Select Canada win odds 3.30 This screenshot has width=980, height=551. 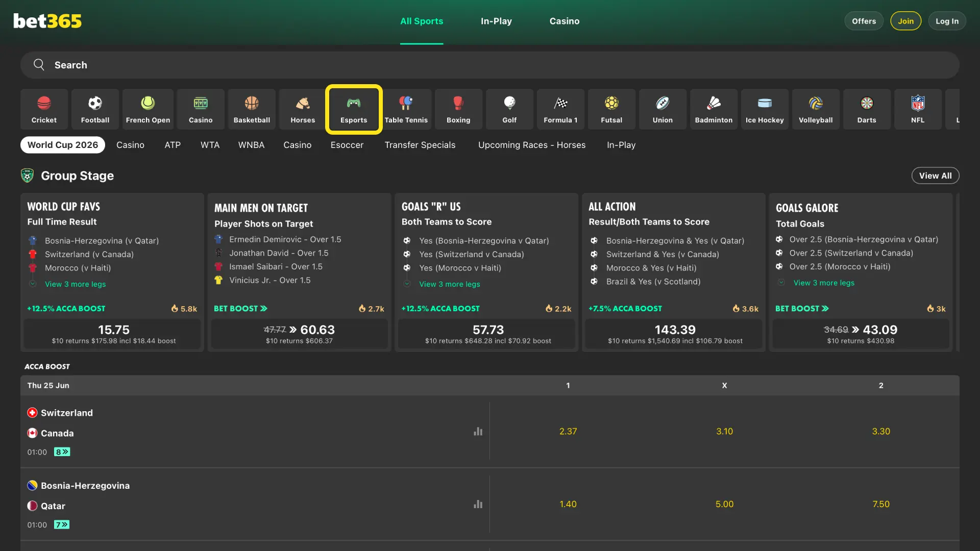tap(881, 432)
